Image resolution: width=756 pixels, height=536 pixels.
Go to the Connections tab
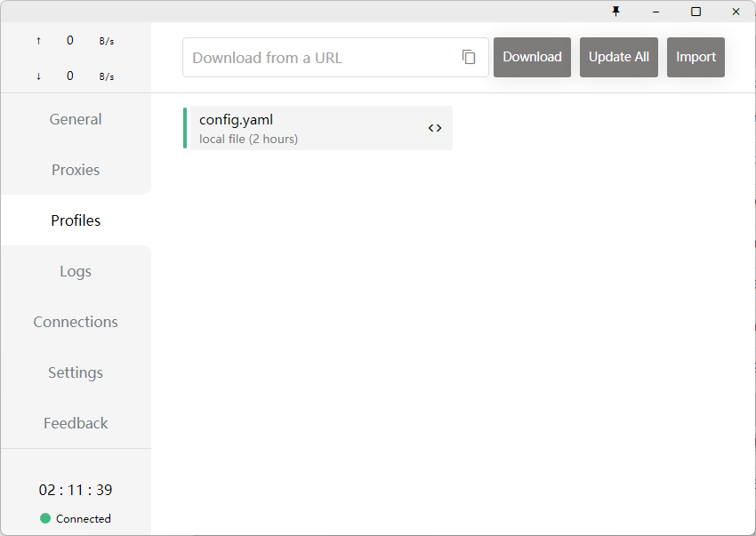[x=76, y=322]
